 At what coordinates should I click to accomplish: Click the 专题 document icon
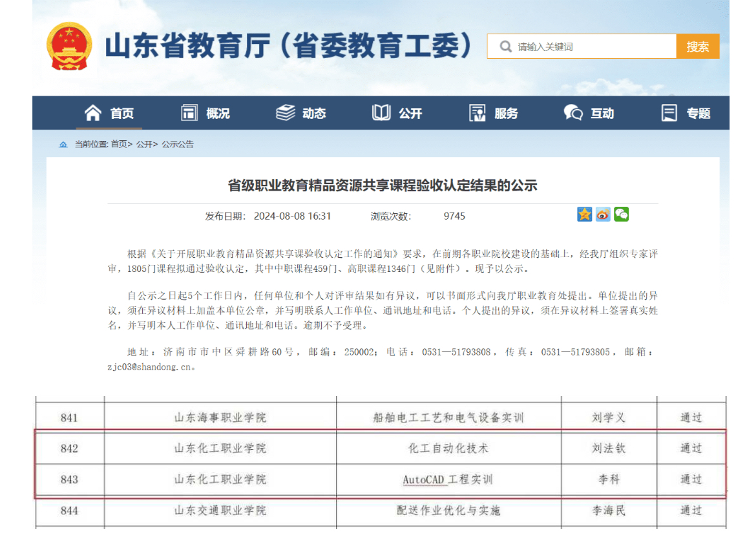669,113
